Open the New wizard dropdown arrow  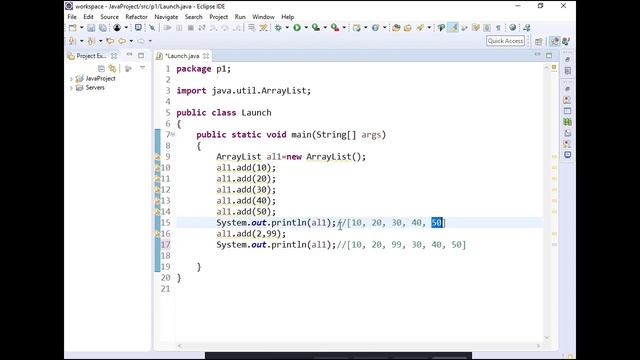click(x=82, y=27)
